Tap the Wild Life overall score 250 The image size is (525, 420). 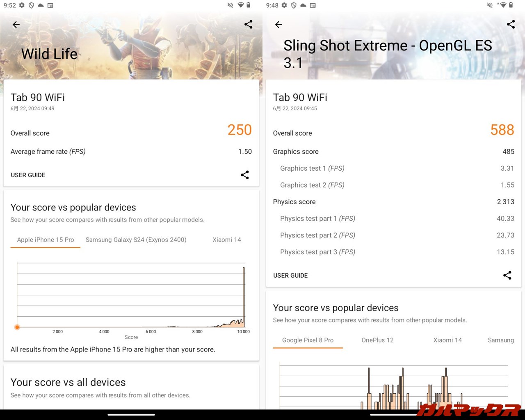coord(240,130)
